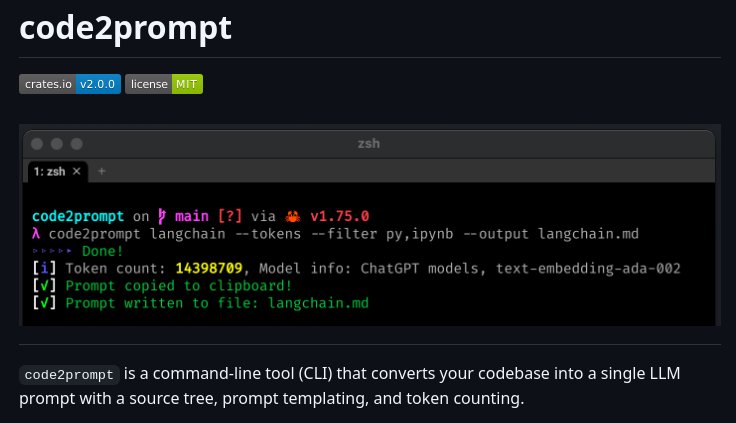Click the Rust crab icon
736x423 pixels.
293,216
